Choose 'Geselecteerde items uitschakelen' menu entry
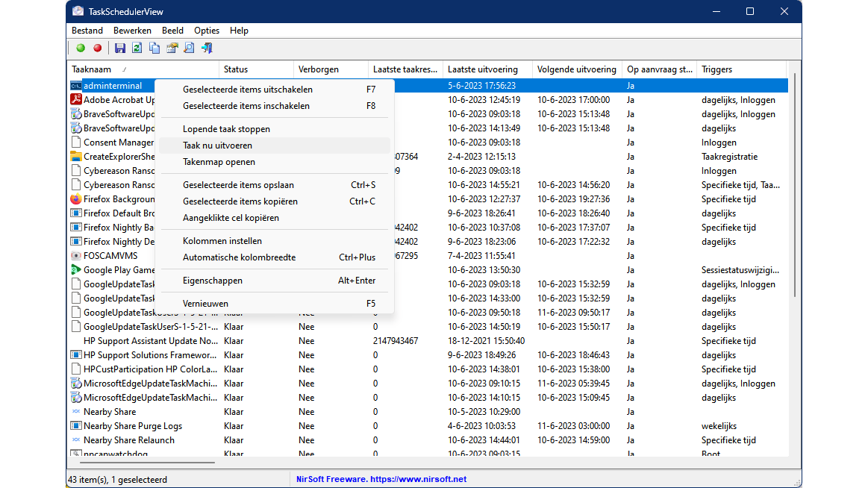868x488 pixels. coord(247,90)
